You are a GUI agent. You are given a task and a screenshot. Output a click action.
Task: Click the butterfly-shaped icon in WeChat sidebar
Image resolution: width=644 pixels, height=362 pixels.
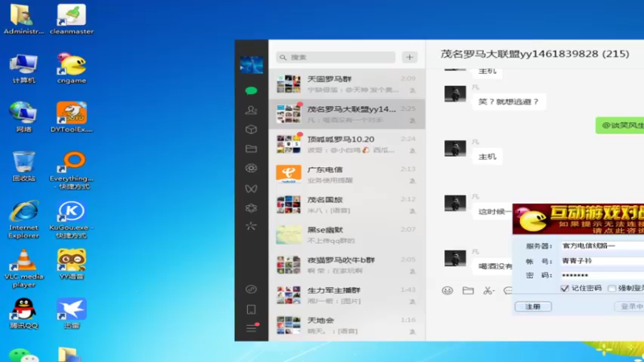[x=251, y=188]
